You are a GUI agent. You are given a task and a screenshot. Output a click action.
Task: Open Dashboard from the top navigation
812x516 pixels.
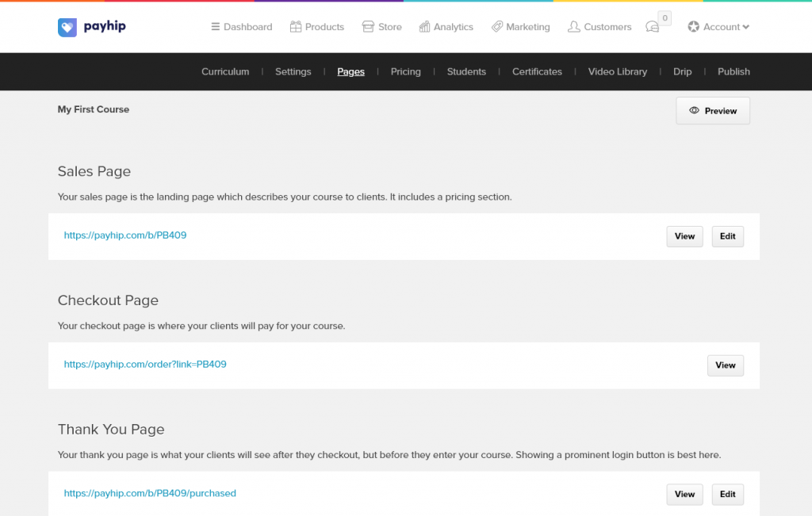pos(241,27)
